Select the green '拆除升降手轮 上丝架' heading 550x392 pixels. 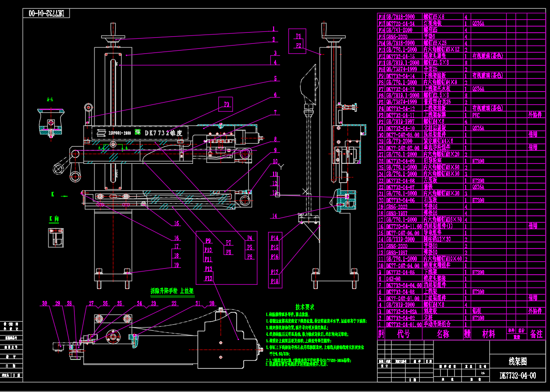172,291
